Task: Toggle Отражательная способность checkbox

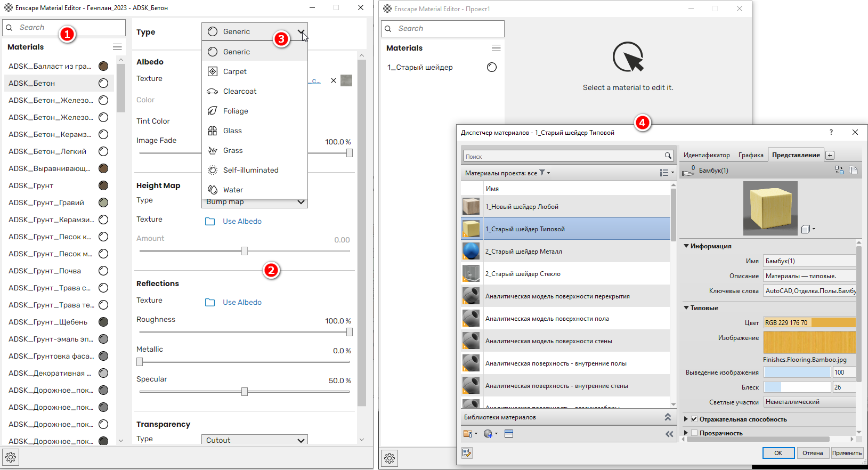Action: click(694, 419)
